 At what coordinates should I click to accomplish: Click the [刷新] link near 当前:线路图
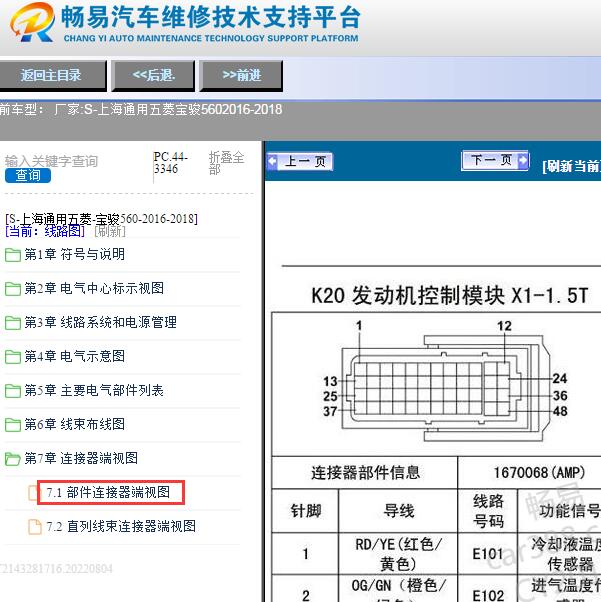coord(110,231)
